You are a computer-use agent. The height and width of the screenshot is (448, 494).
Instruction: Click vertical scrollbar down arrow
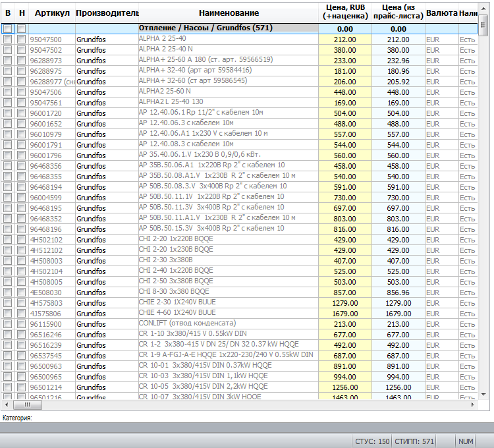(x=483, y=395)
